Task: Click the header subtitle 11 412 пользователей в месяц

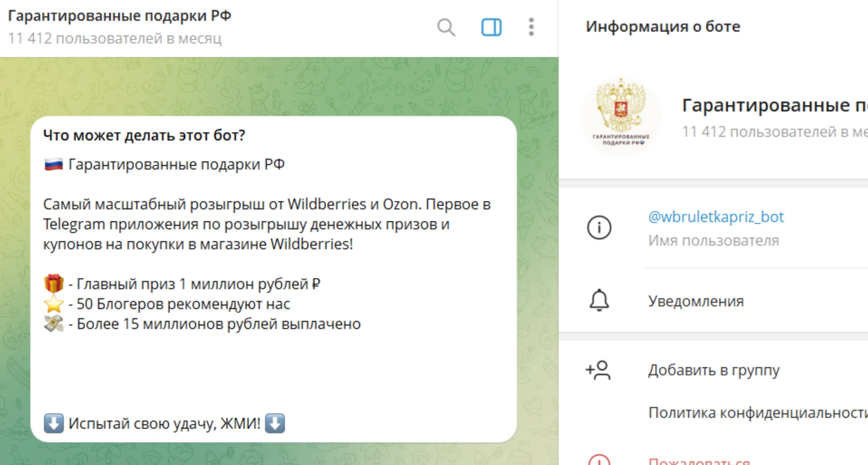Action: point(115,39)
